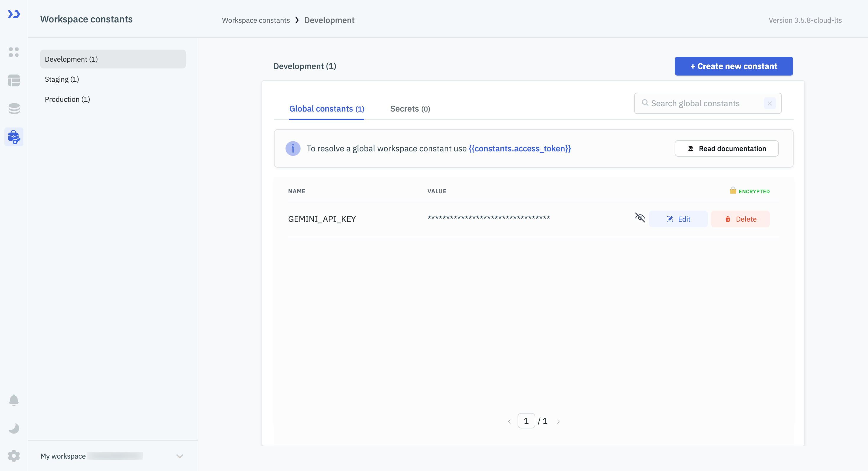Click the info icon in banner
This screenshot has width=868, height=471.
coord(293,148)
